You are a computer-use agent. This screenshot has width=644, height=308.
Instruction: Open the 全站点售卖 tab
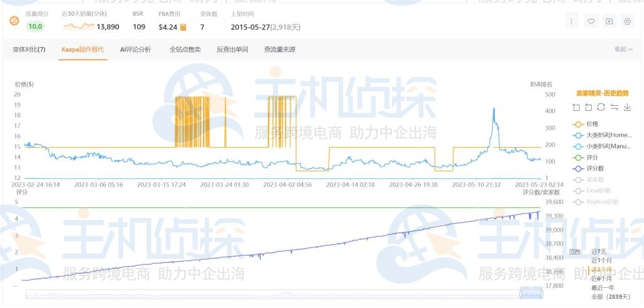click(186, 49)
